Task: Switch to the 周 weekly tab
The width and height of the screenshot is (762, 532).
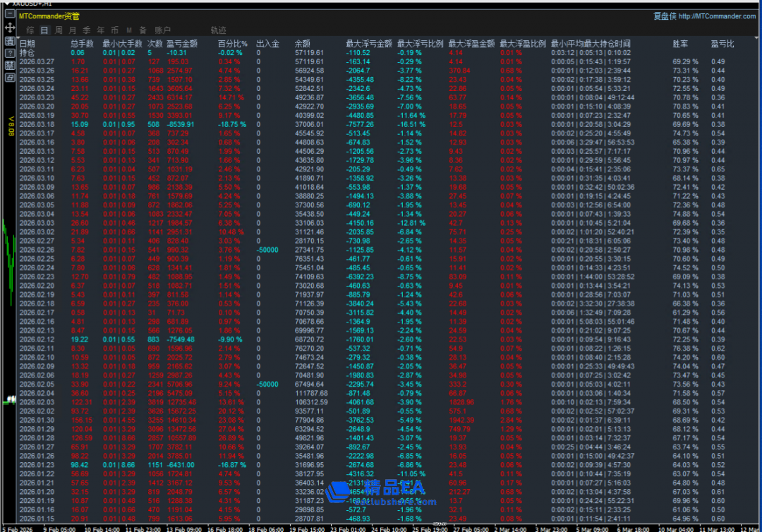Action: [59, 30]
